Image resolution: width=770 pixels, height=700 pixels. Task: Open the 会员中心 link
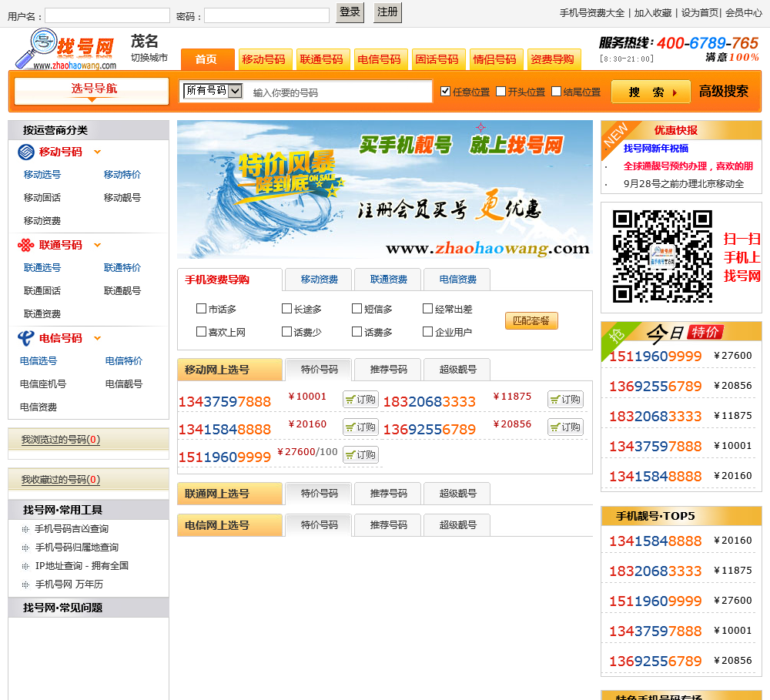click(744, 13)
